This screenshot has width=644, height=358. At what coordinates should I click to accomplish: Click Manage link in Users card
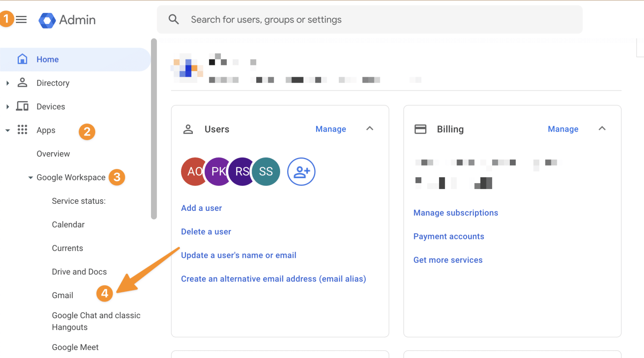[x=331, y=129]
